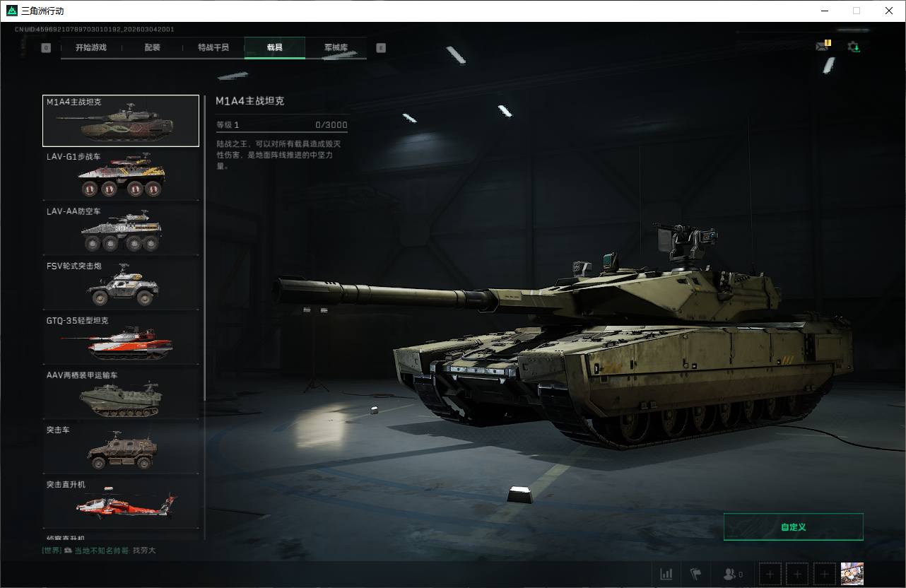Click the download manager icon

point(854,47)
